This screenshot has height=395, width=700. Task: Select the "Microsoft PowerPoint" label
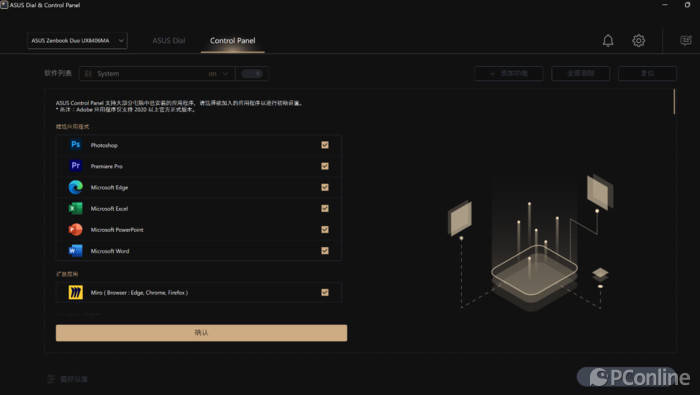pos(117,229)
